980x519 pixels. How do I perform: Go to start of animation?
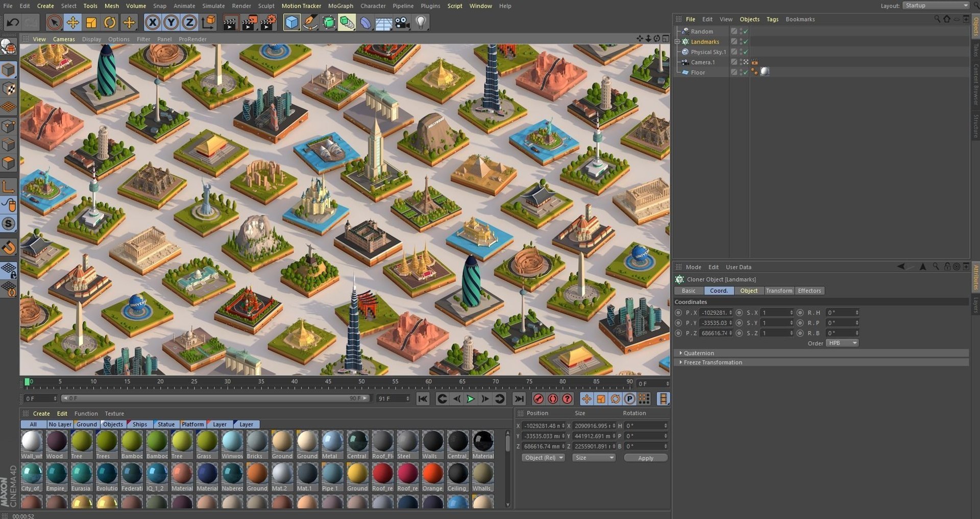coord(423,399)
